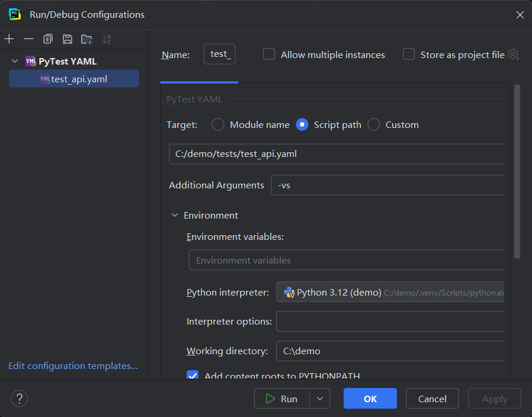Click the gear icon beside Store as project file
Screen dimensions: 532x417
514,54
